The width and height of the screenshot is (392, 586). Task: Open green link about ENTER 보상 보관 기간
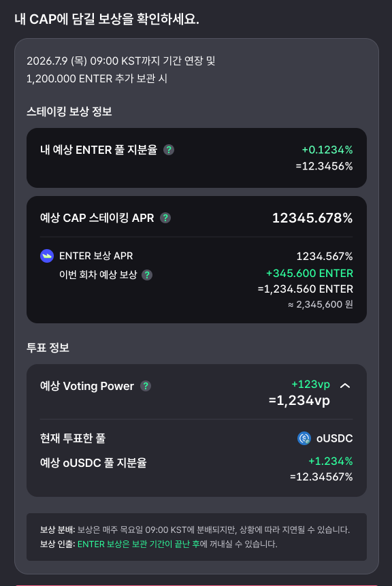(x=139, y=544)
